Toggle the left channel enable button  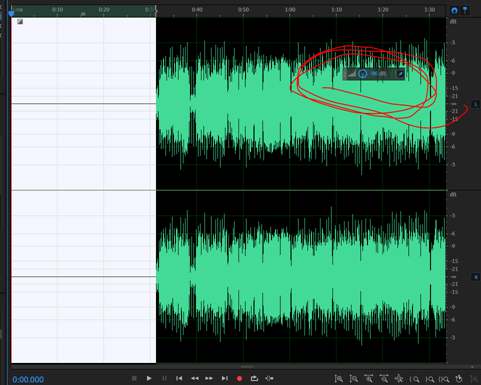tap(476, 104)
